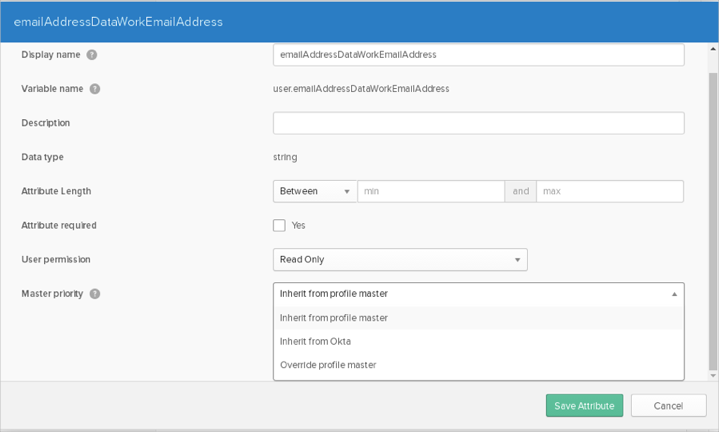Click the User permission dropdown arrow
This screenshot has width=719, height=432.
point(518,260)
